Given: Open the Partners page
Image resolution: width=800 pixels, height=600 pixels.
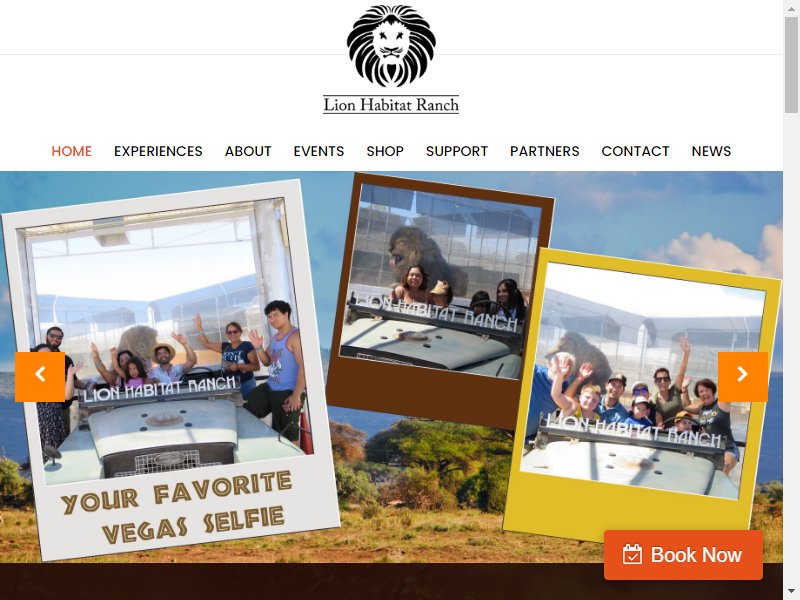Looking at the screenshot, I should coord(545,151).
